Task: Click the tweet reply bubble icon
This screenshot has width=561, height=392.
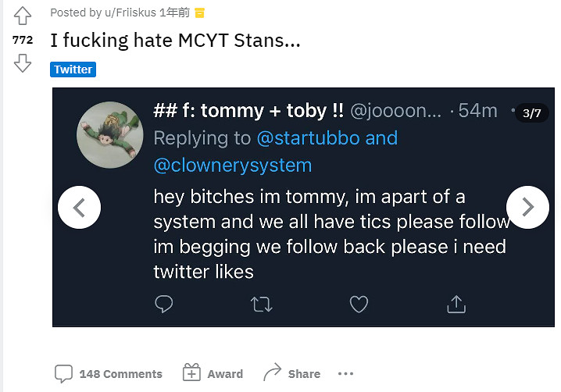Action: point(163,304)
